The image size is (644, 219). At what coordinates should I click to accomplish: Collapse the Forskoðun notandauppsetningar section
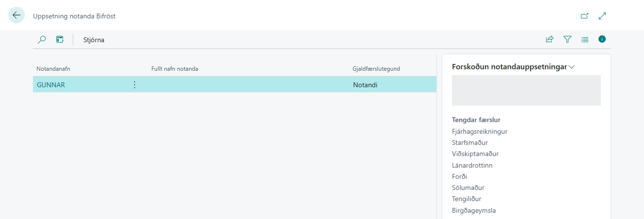pos(513,67)
